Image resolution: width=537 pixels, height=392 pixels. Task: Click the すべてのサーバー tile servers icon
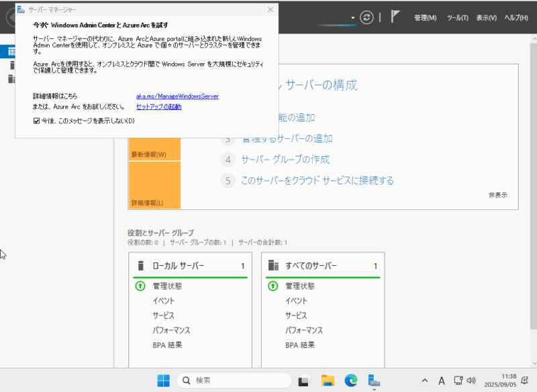click(x=273, y=266)
